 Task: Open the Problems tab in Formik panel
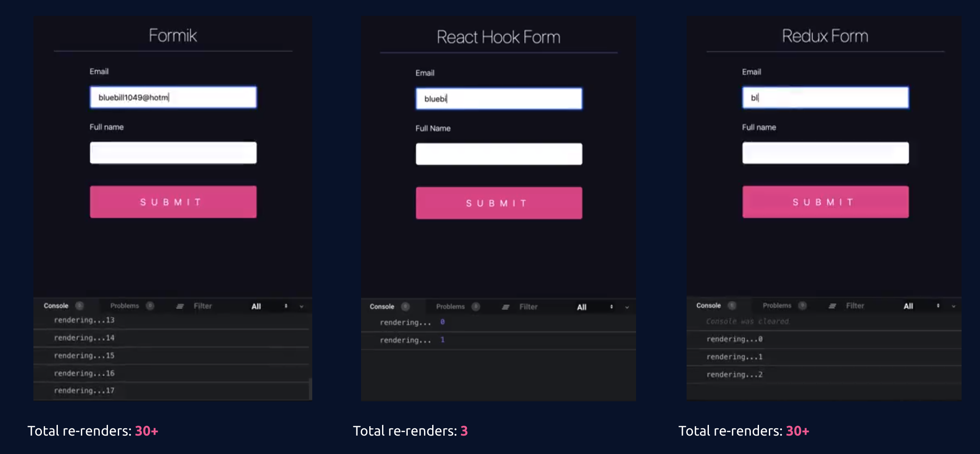click(125, 306)
